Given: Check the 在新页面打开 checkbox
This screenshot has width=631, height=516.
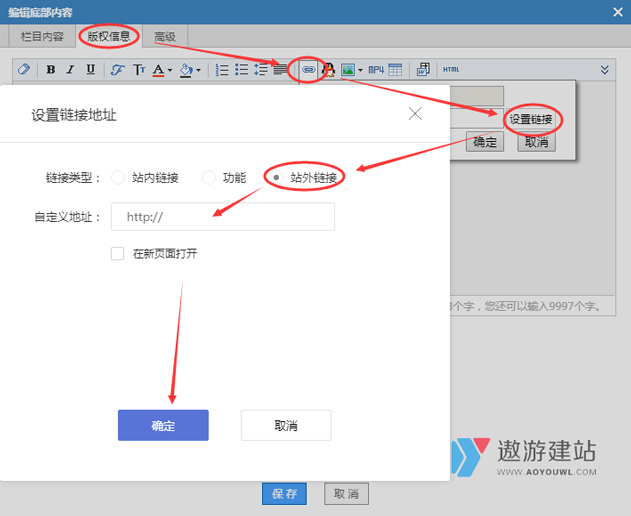Looking at the screenshot, I should pyautogui.click(x=118, y=254).
